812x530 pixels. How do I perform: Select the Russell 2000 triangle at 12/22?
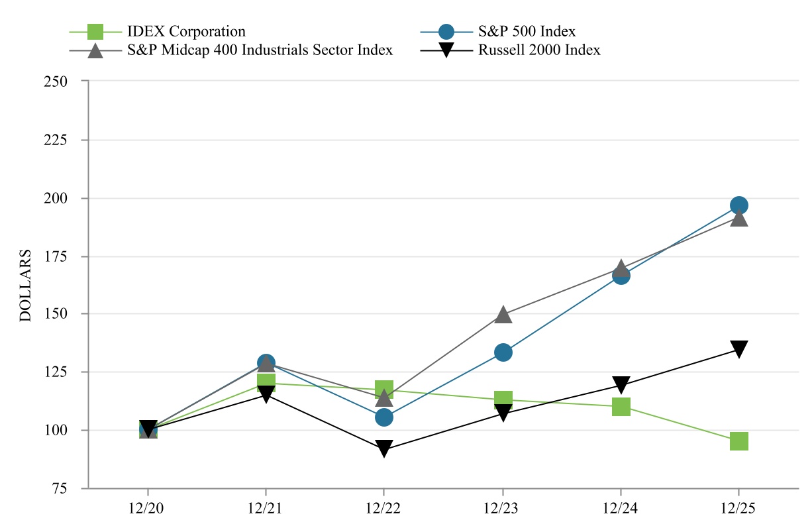(384, 449)
